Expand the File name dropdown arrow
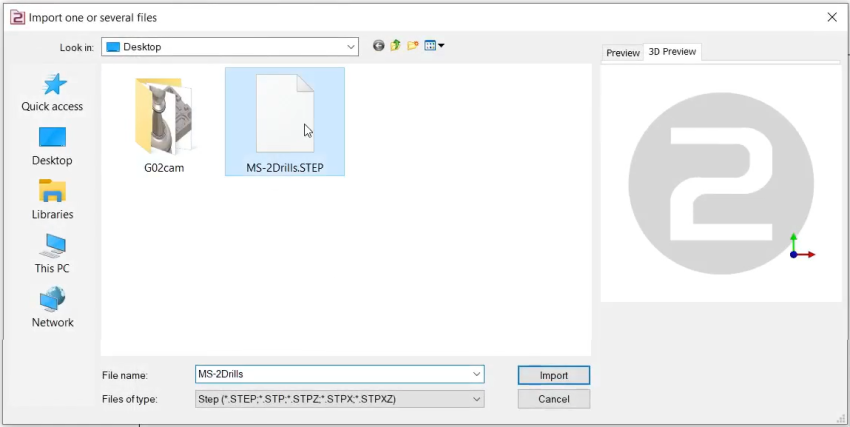The height and width of the screenshot is (427, 850). click(x=476, y=375)
